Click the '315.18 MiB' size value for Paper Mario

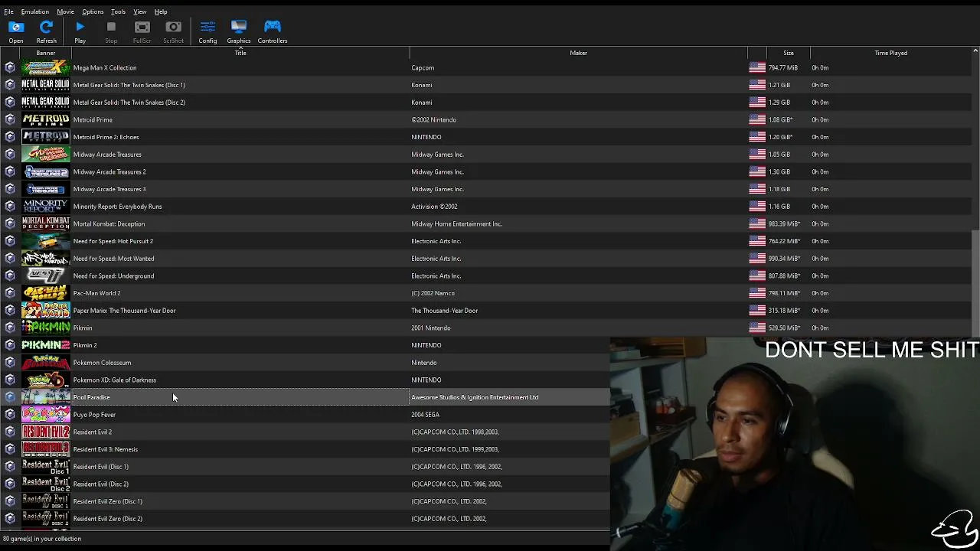click(x=784, y=311)
